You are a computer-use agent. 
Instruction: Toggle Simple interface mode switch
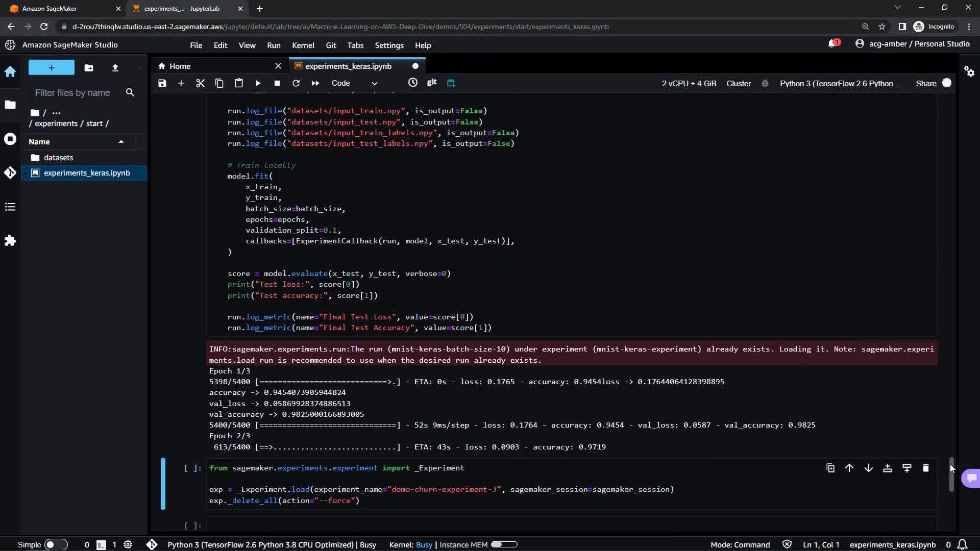(x=55, y=544)
